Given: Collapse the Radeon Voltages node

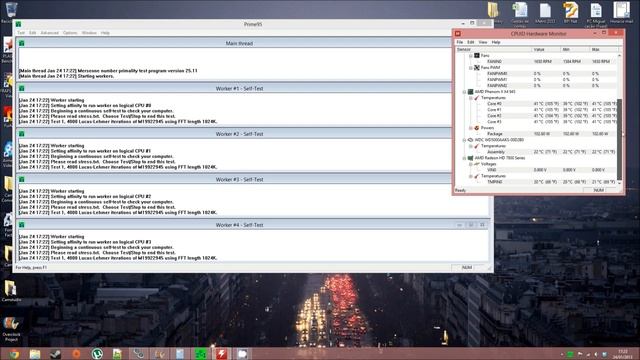Looking at the screenshot, I should tap(471, 164).
